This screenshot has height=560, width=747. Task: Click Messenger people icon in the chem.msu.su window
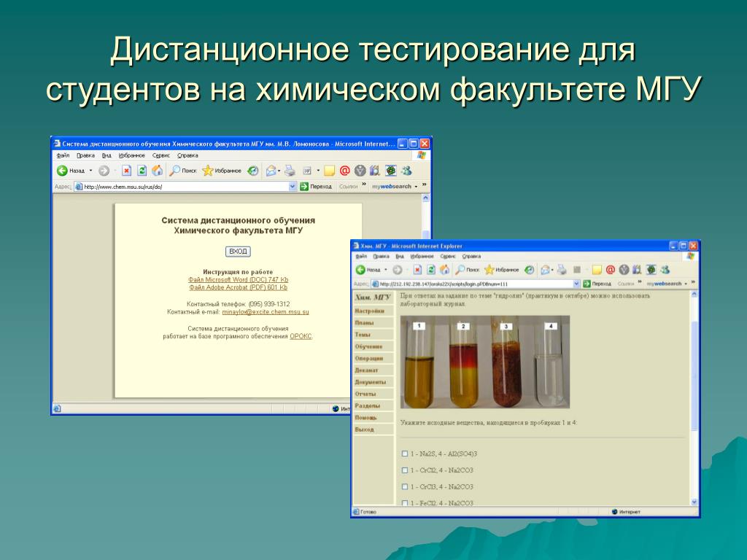pyautogui.click(x=406, y=171)
